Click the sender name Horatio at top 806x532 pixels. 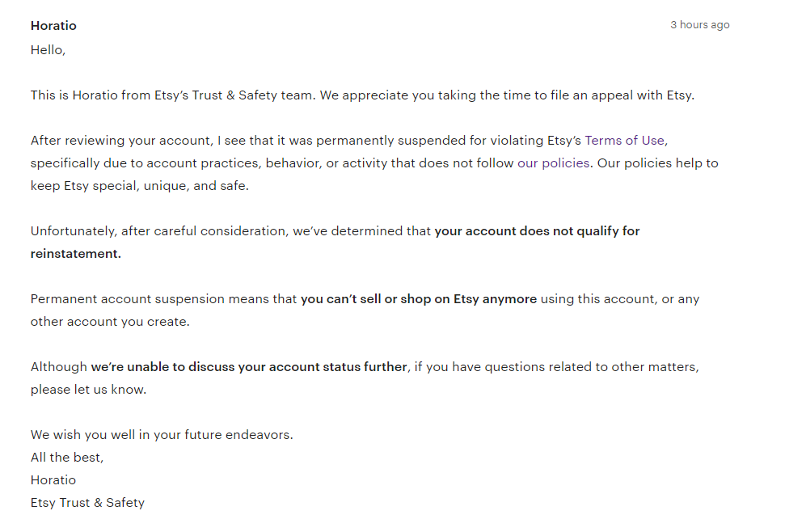click(53, 26)
